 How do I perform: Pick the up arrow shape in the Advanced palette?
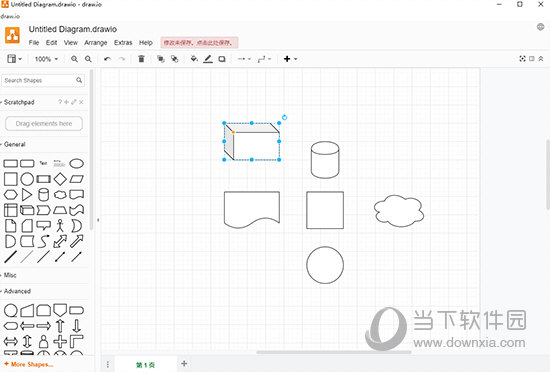[x=60, y=326]
